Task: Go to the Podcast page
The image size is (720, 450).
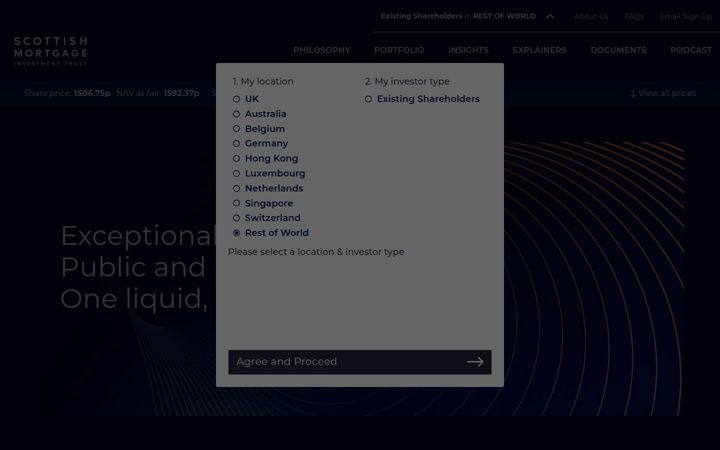Action: click(x=691, y=50)
